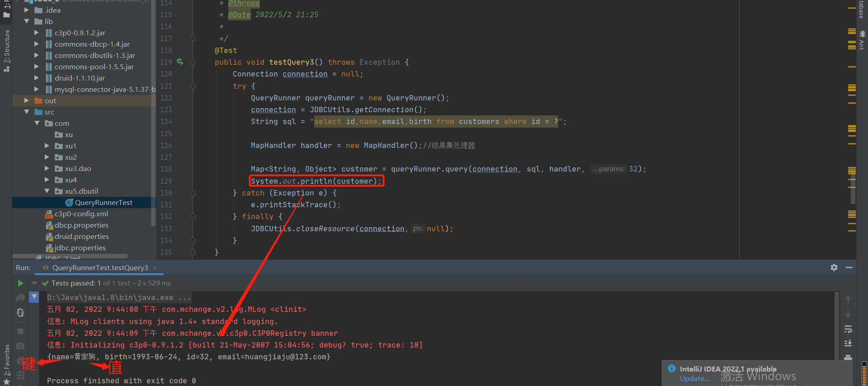868x386 pixels.
Task: Click the stop process square icon
Action: coord(20,331)
